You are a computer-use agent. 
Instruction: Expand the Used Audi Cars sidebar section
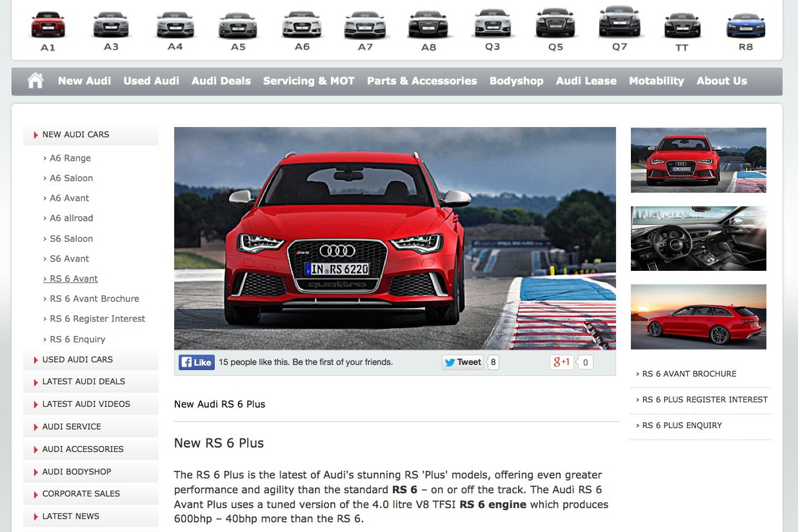[90, 360]
